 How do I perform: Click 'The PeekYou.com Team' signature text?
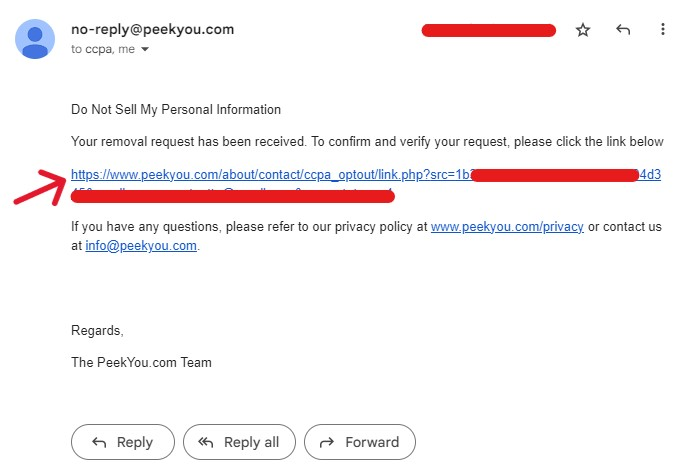tap(141, 362)
